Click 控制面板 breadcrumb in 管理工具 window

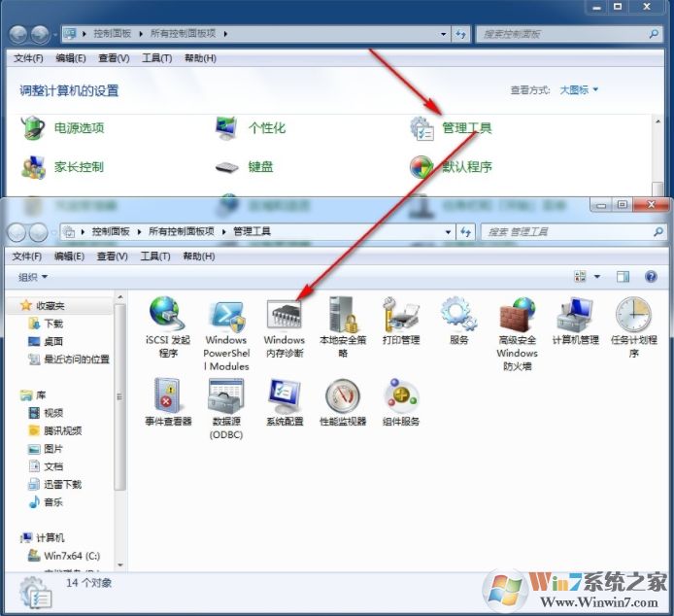(x=111, y=231)
